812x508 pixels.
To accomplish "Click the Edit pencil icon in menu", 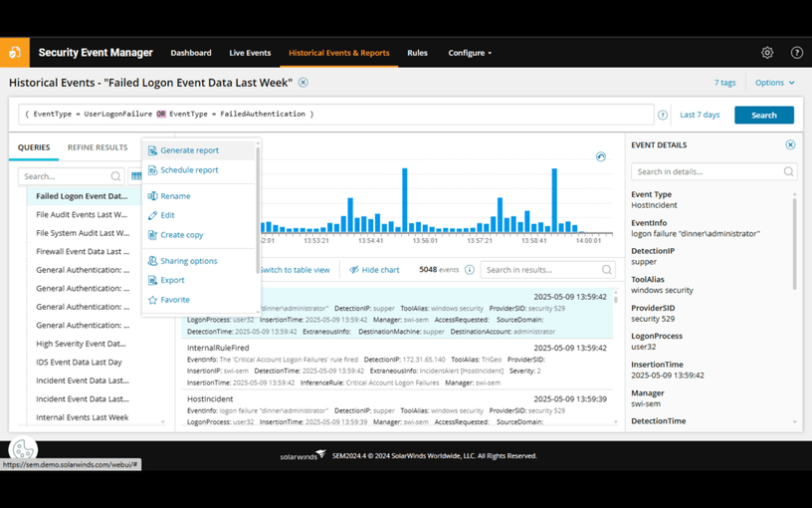I will (152, 215).
